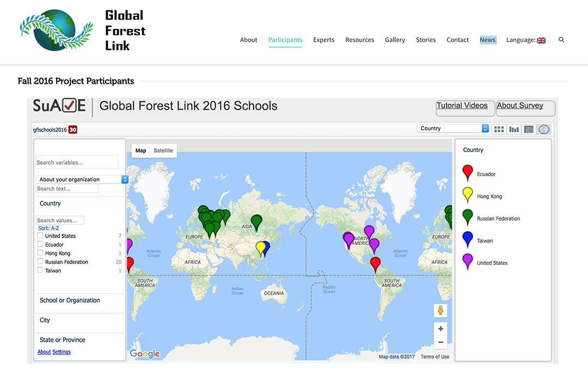Screen dimensions: 588x369
Task: Focus the Search text field
Action: (67, 189)
